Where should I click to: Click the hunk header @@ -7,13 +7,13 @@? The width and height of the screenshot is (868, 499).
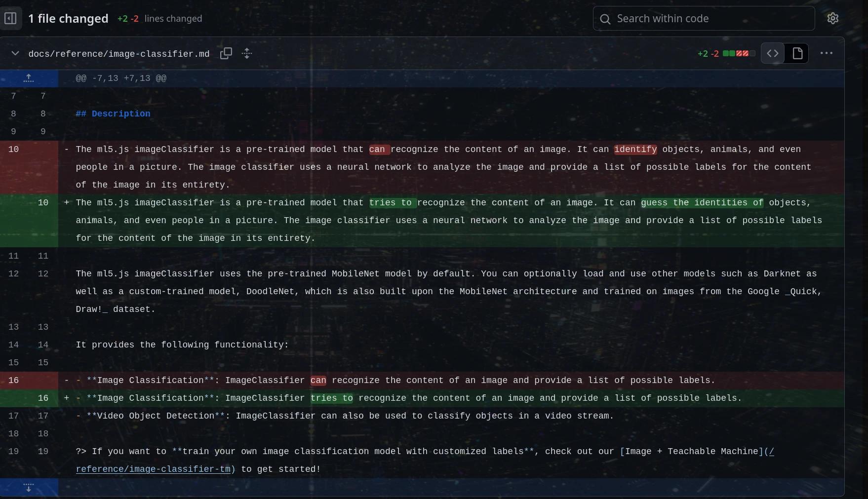click(121, 78)
